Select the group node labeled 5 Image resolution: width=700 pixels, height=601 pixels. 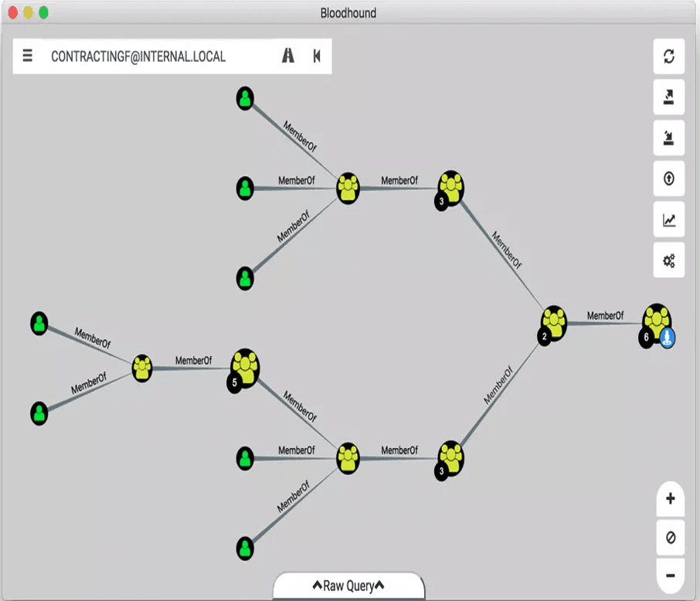(245, 366)
